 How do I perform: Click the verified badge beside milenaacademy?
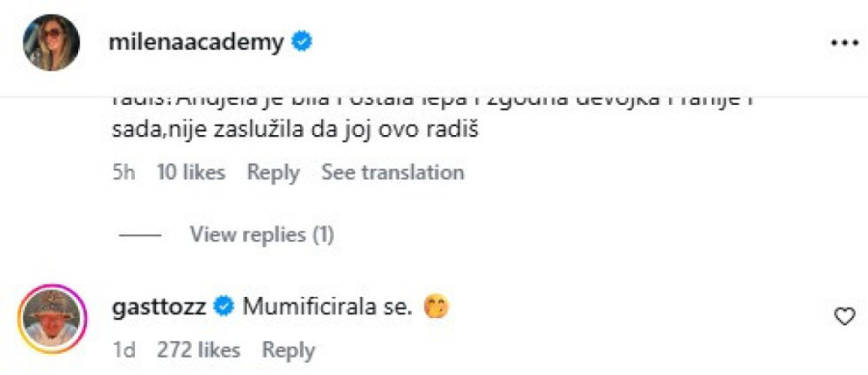coord(302,42)
